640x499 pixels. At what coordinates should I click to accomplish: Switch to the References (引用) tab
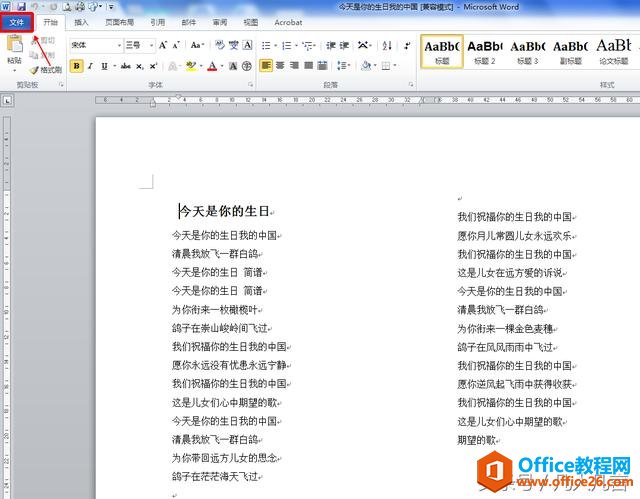pyautogui.click(x=158, y=22)
